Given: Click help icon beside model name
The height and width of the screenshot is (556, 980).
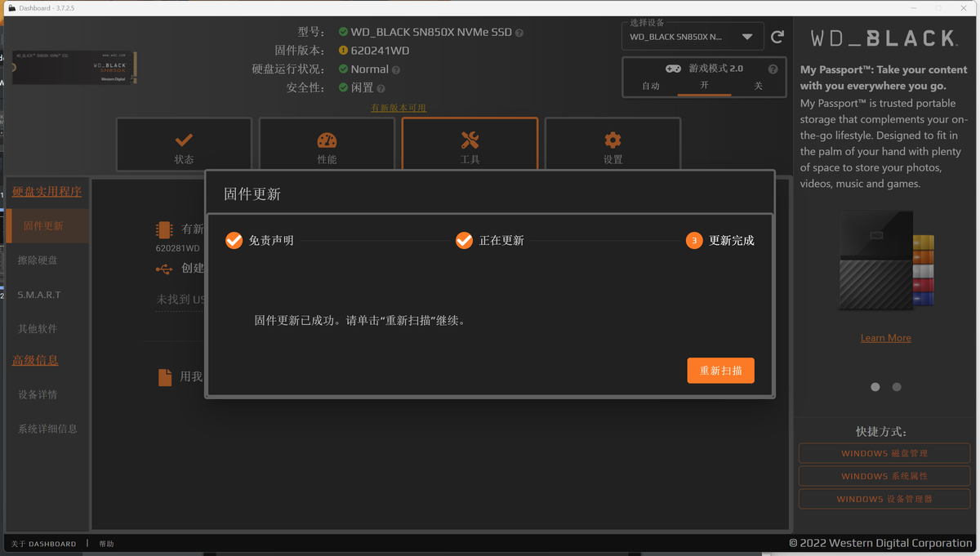Looking at the screenshot, I should (x=519, y=33).
